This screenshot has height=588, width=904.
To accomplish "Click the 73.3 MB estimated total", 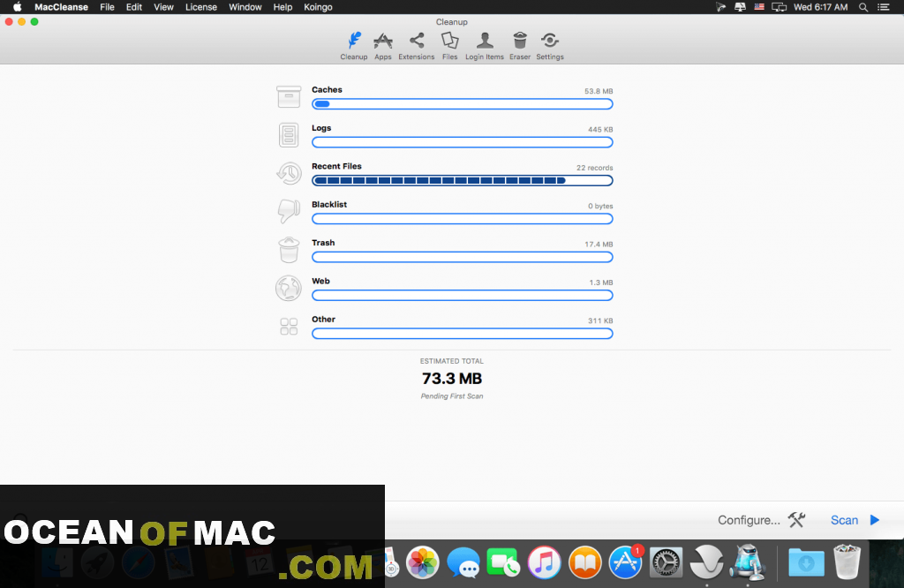I will click(x=451, y=378).
